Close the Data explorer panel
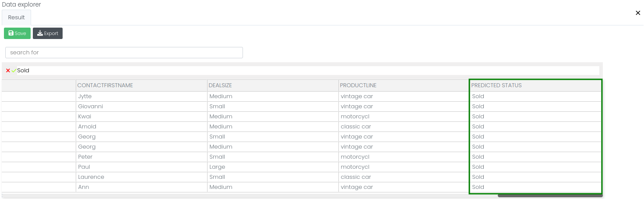644x199 pixels. tap(638, 13)
